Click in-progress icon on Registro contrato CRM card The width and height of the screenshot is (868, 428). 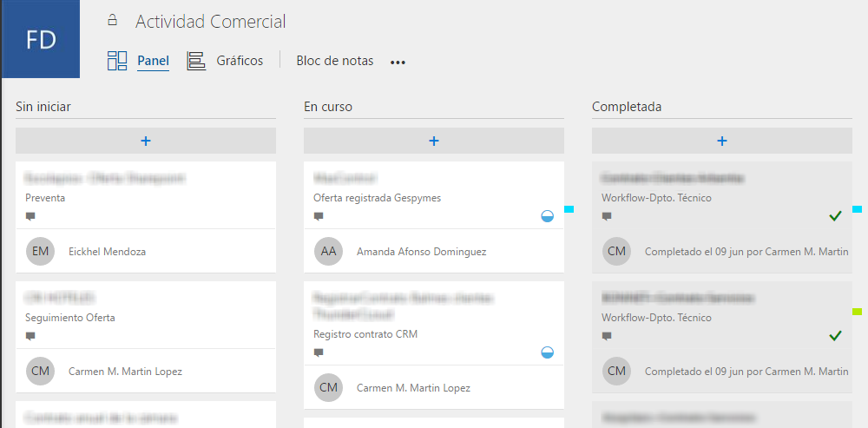[x=547, y=352]
